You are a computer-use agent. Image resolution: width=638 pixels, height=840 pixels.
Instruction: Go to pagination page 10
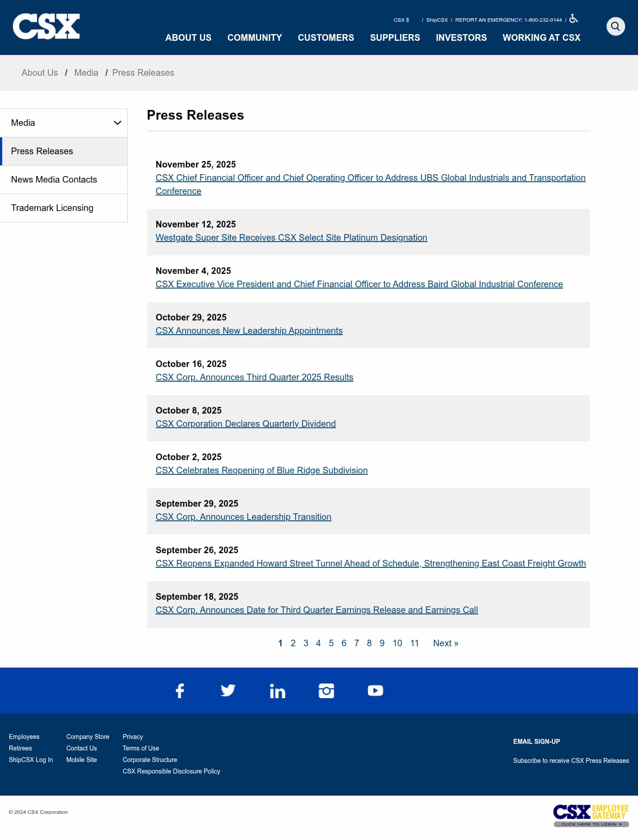pos(397,643)
